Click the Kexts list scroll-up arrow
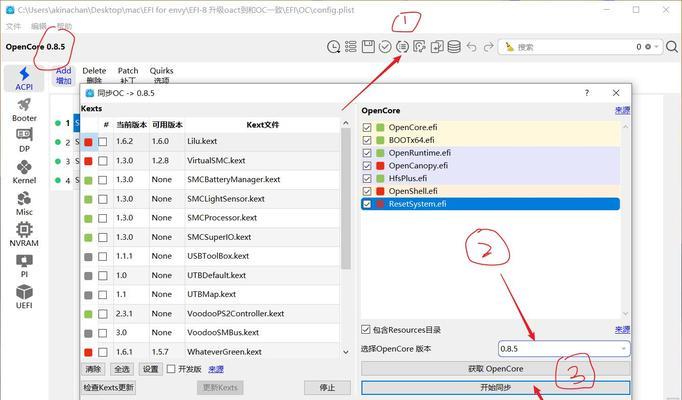682x400 pixels. pos(346,123)
